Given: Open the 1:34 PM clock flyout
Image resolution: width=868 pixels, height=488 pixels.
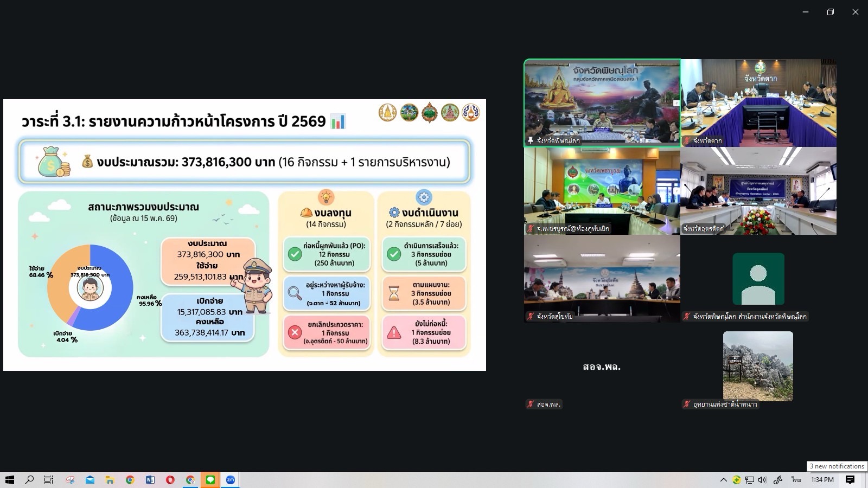Looking at the screenshot, I should click(822, 480).
